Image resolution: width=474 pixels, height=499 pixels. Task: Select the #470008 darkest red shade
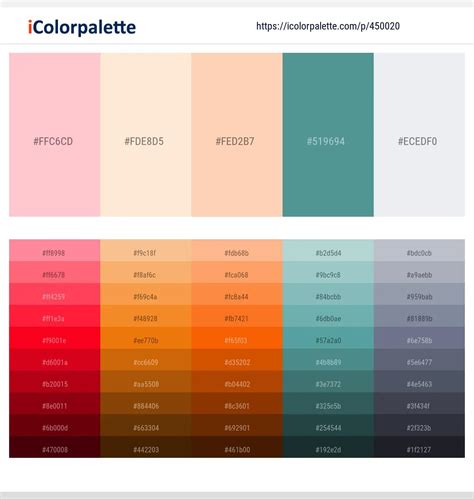55,447
